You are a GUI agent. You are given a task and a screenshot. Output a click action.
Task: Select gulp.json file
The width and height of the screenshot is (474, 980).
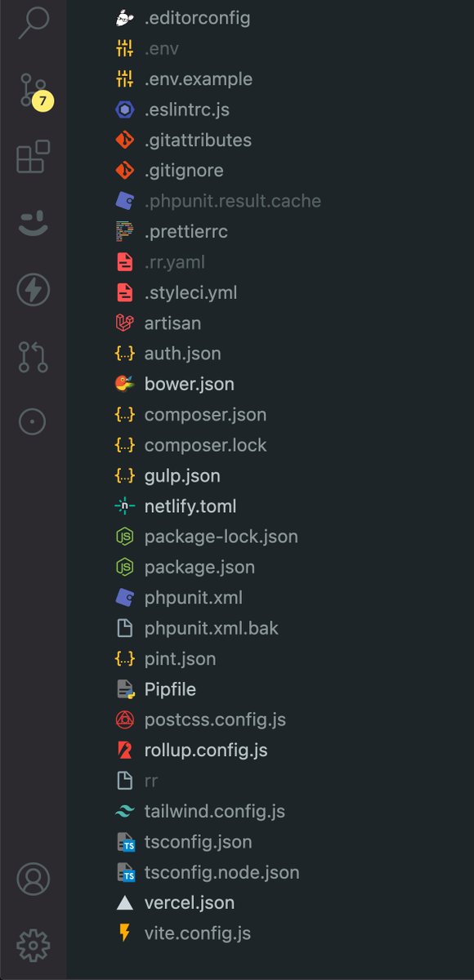[182, 476]
